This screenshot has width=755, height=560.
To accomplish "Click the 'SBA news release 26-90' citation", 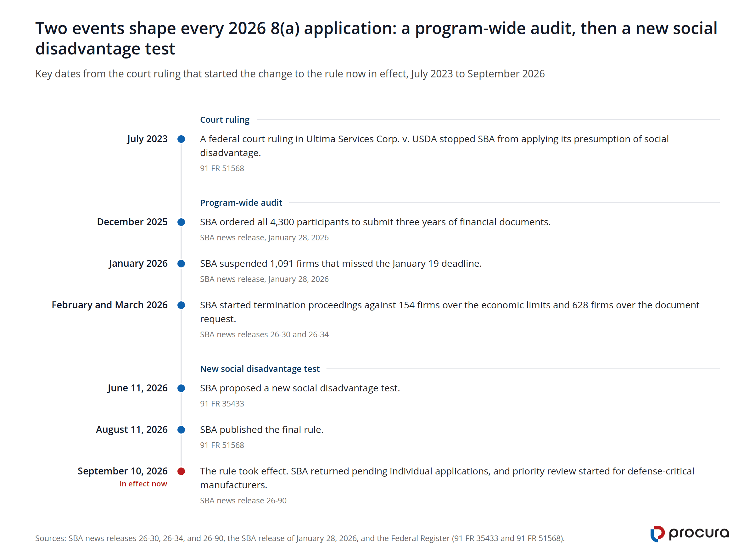I will (243, 501).
